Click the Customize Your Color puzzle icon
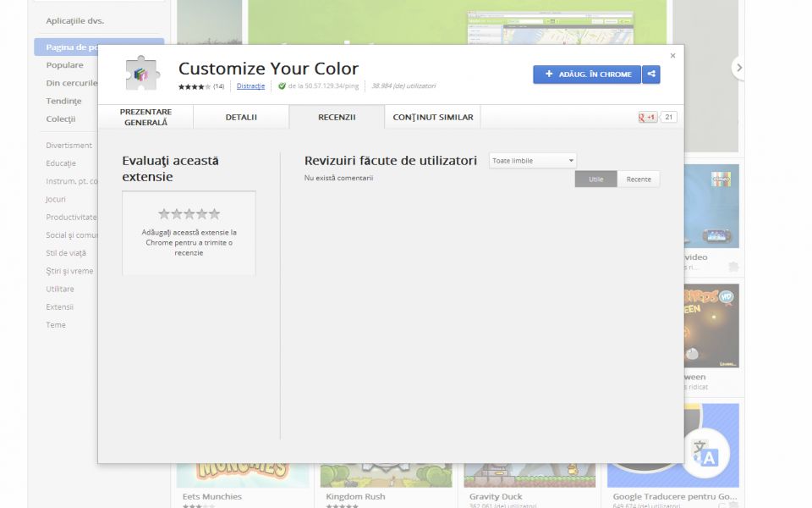812x508 pixels. click(x=142, y=74)
